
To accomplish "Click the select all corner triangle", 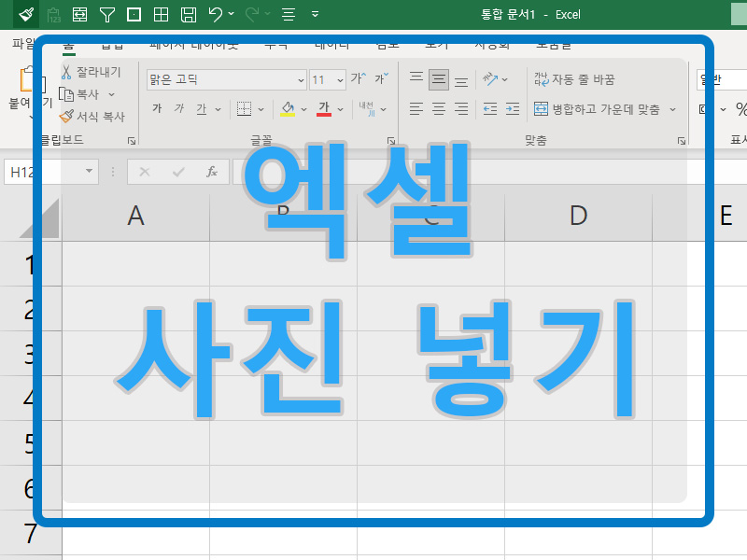I will click(40, 218).
